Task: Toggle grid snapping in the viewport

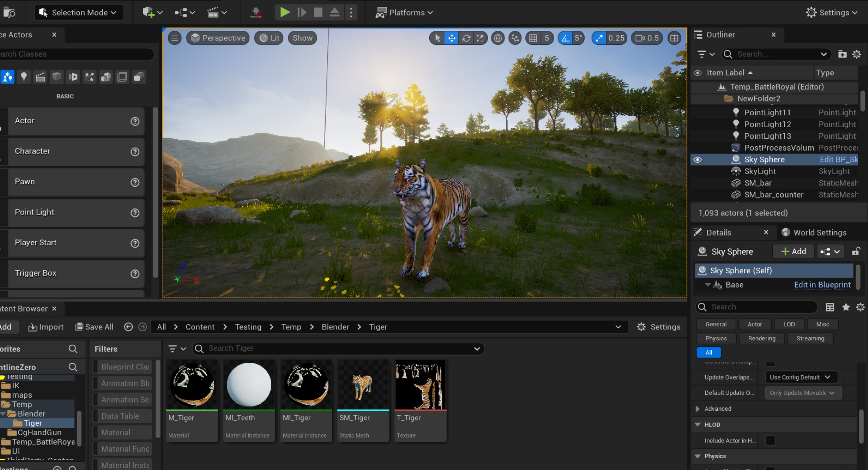Action: click(x=533, y=38)
